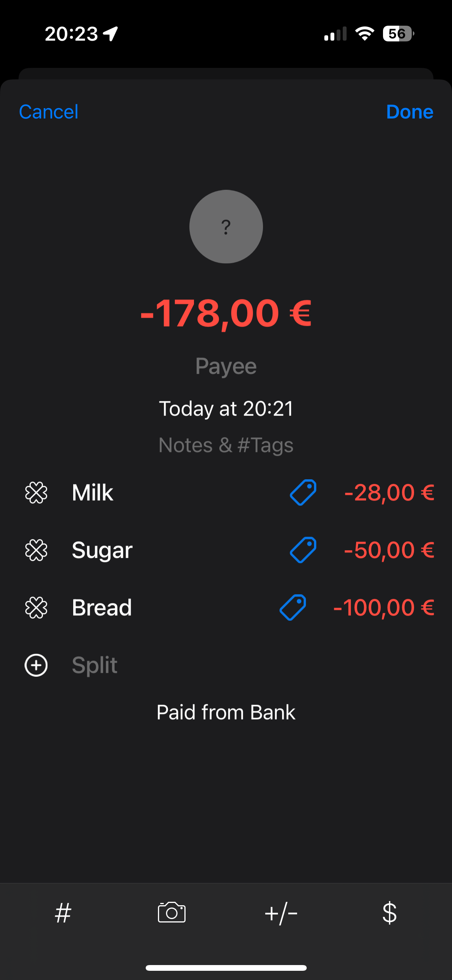Cancel the transaction edit
Viewport: 452px width, 980px height.
49,112
